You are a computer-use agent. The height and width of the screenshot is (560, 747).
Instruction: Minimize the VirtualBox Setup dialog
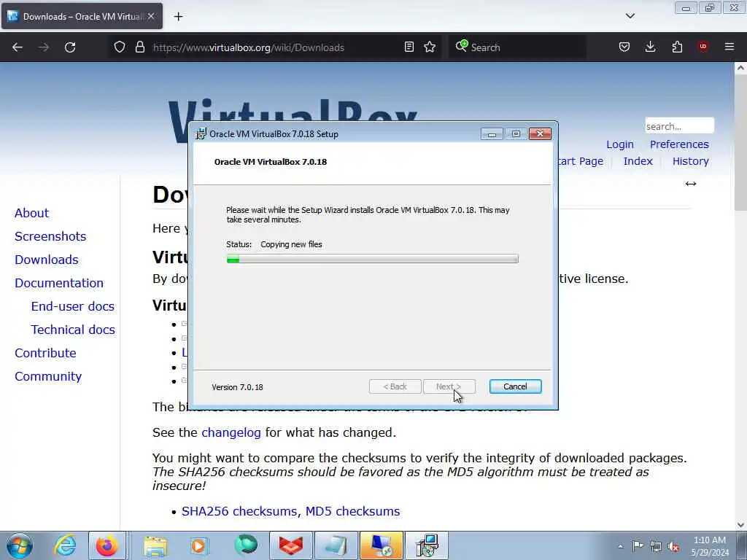492,134
